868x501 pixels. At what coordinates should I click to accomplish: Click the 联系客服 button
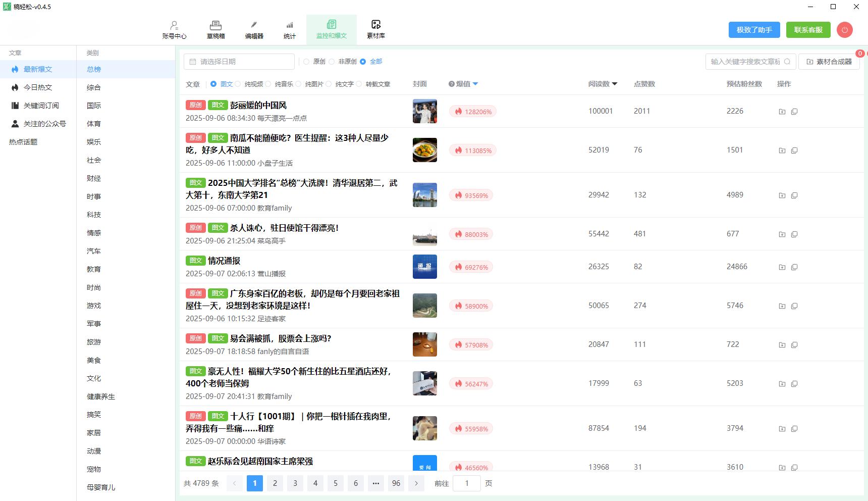coord(808,30)
